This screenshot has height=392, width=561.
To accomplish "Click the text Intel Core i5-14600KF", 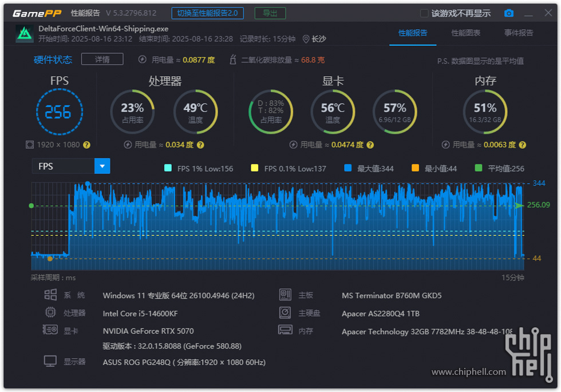I will (x=140, y=314).
